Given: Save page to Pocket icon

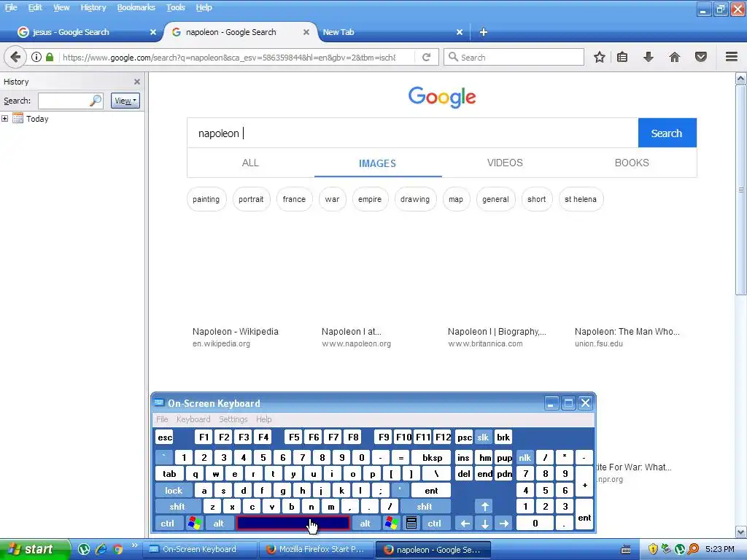Looking at the screenshot, I should [701, 57].
